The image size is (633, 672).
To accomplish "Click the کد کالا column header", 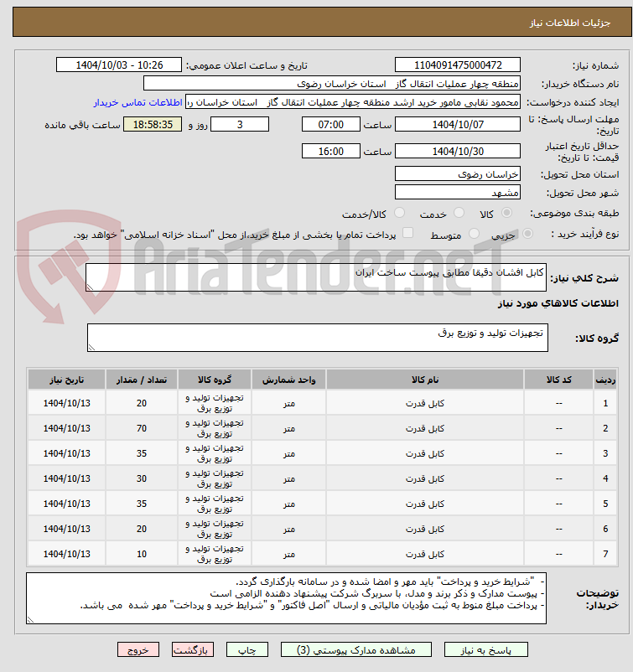I will (559, 380).
